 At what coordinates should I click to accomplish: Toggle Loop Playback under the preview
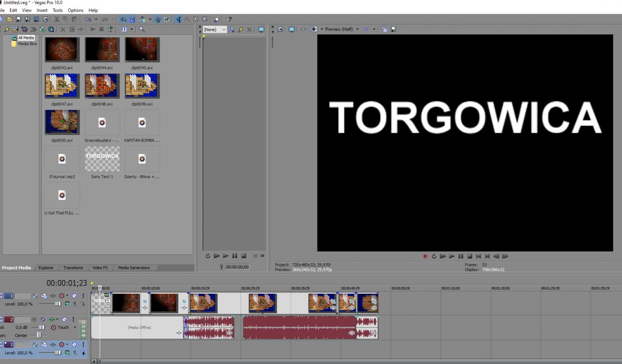tap(434, 256)
